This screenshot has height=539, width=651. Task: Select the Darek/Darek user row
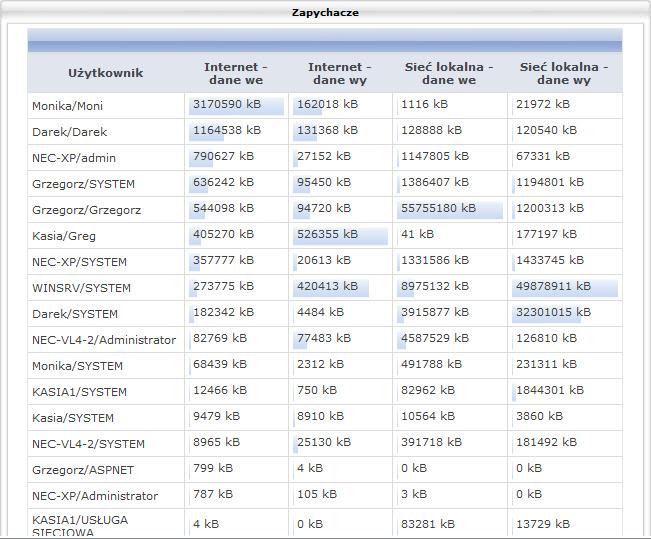tap(325, 132)
